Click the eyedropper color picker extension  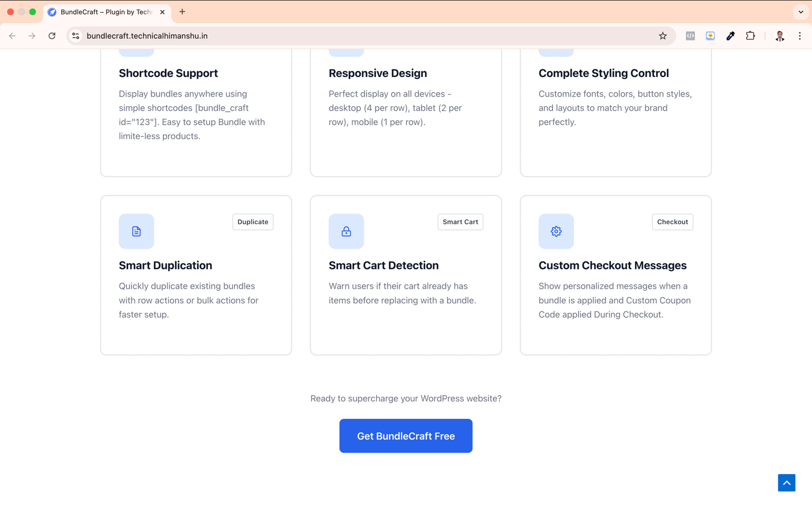(730, 36)
